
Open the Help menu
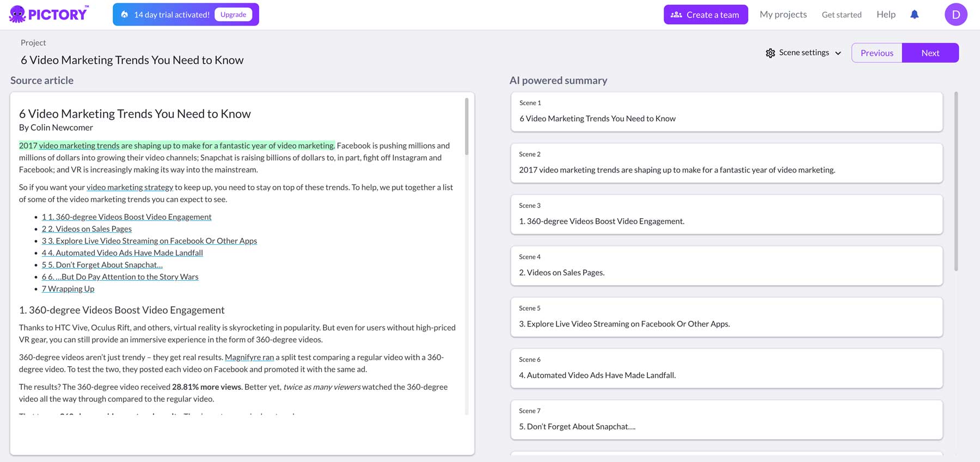(886, 15)
